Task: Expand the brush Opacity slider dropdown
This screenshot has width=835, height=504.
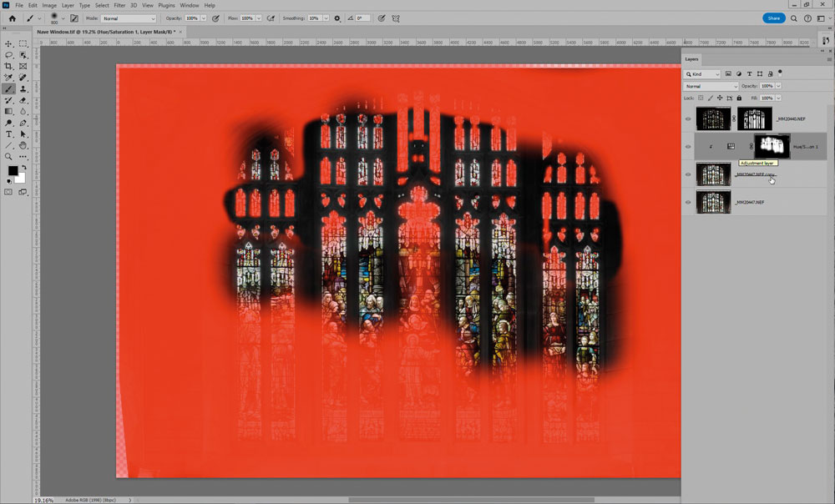Action: coord(204,18)
